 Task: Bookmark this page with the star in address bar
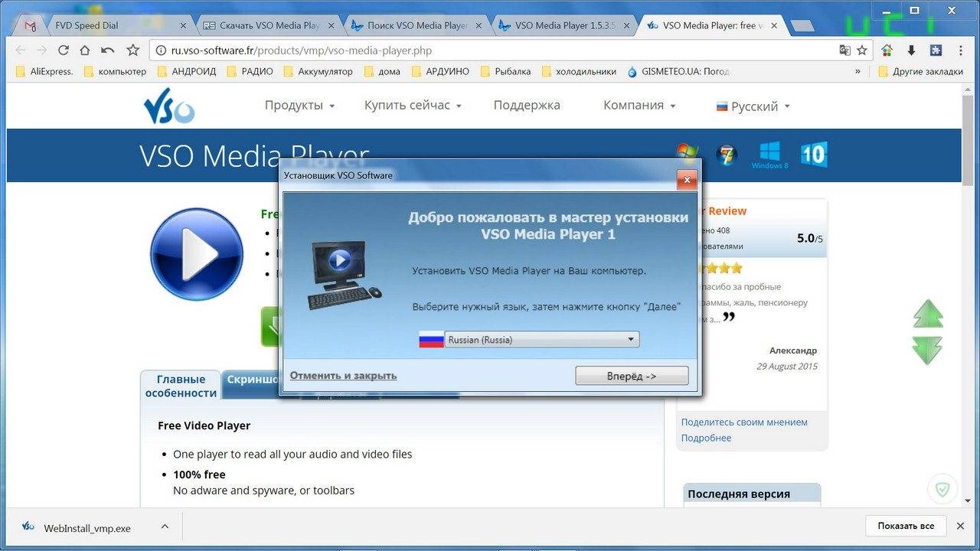[862, 51]
